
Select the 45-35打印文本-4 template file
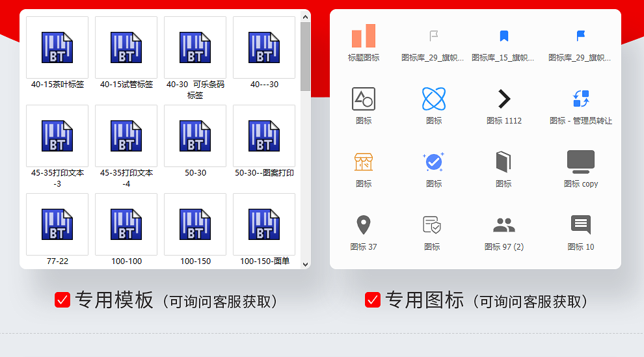126,136
